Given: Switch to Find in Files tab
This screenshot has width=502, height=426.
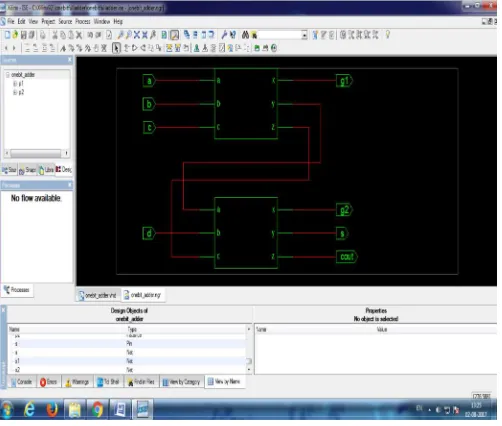Looking at the screenshot, I should [x=141, y=382].
